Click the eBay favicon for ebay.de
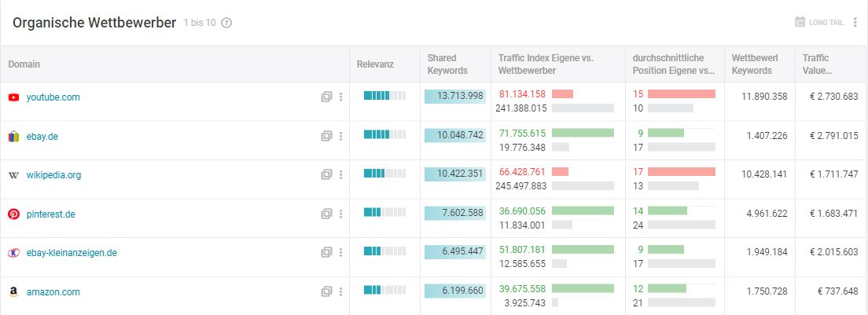The image size is (868, 315). click(x=14, y=137)
